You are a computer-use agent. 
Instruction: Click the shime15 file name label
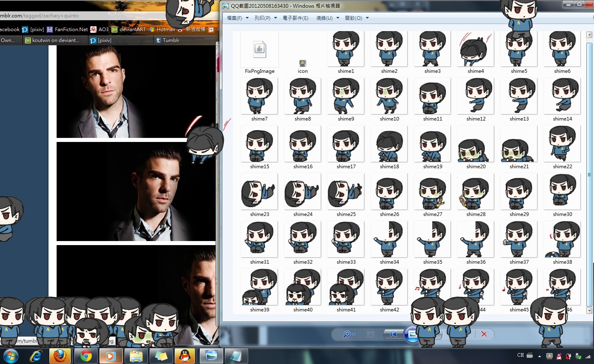(260, 167)
